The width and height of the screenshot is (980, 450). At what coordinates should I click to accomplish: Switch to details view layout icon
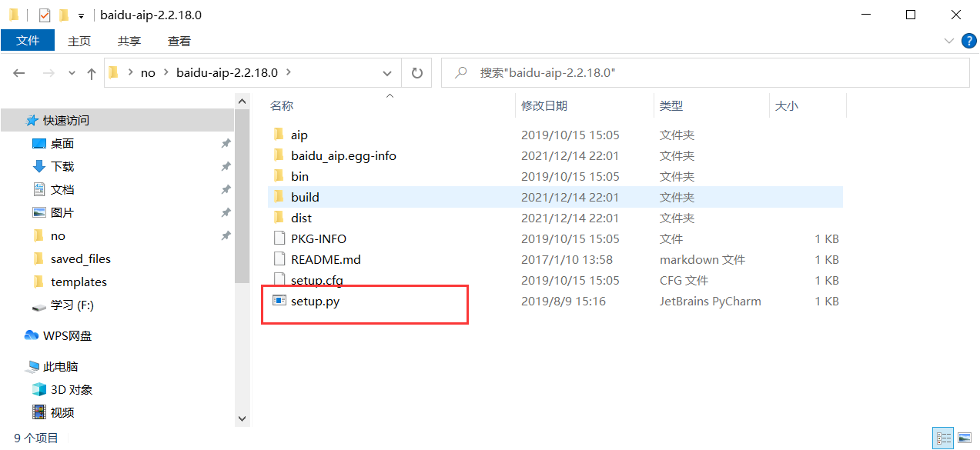[x=943, y=438]
